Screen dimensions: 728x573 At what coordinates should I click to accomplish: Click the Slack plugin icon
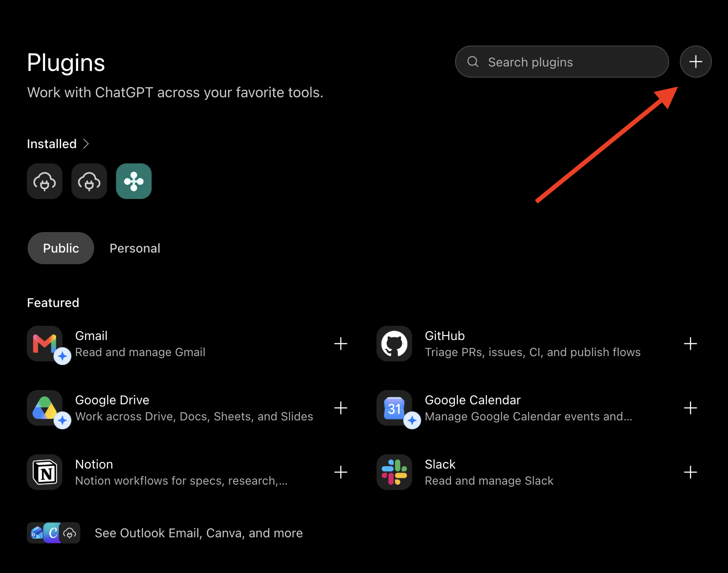pyautogui.click(x=394, y=472)
